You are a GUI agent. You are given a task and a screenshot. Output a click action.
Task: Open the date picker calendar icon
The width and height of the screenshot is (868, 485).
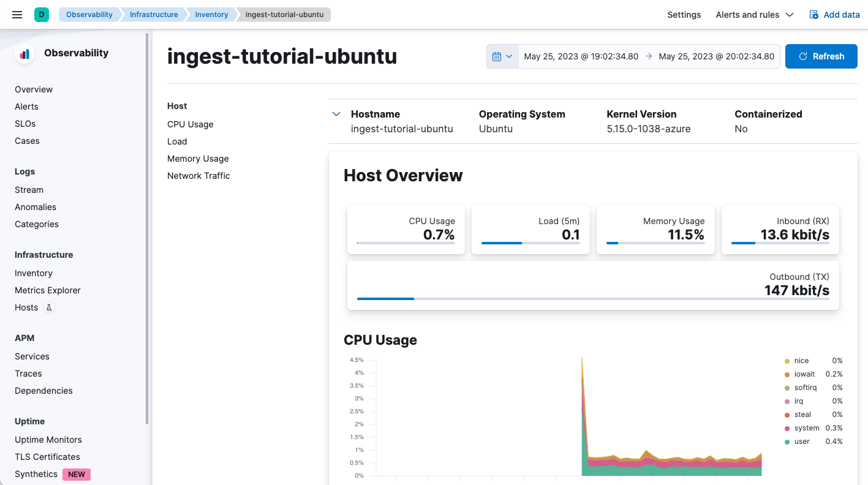[497, 56]
